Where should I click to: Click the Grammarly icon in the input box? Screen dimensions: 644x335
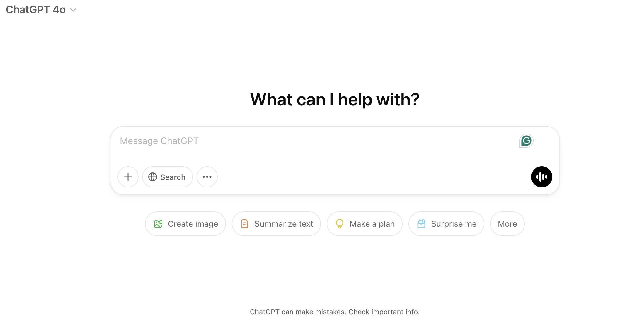526,141
